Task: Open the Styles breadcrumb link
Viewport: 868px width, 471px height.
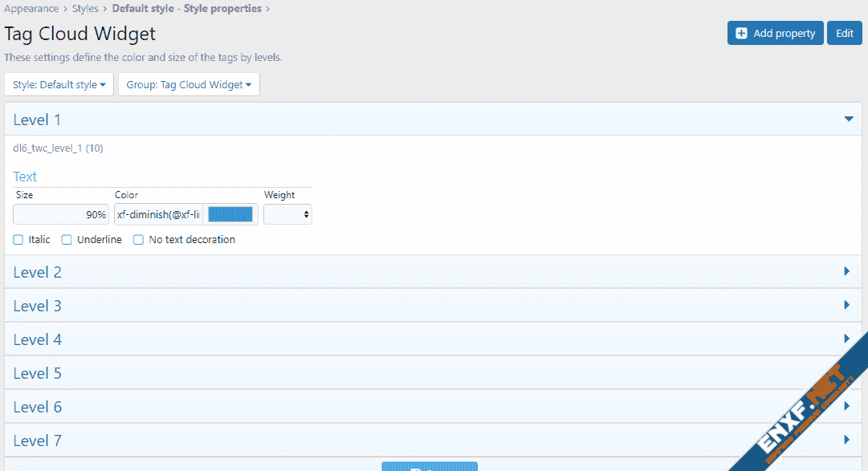Action: point(85,9)
